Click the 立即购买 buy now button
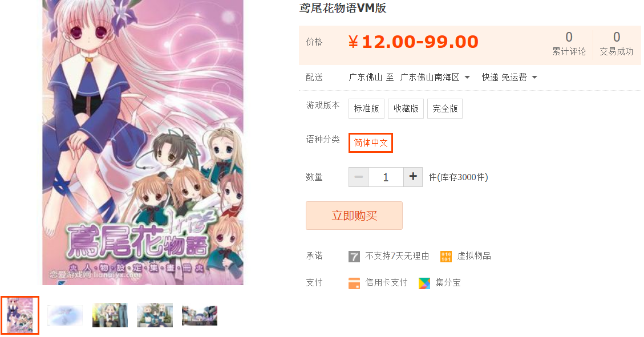Viewport: 644px width, 337px height. pos(354,216)
